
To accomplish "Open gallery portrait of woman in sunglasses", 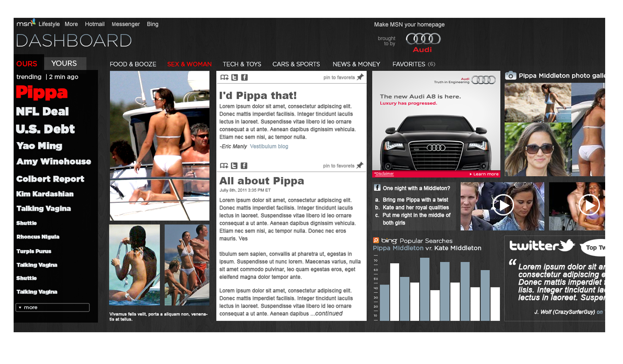I will pos(538,149).
